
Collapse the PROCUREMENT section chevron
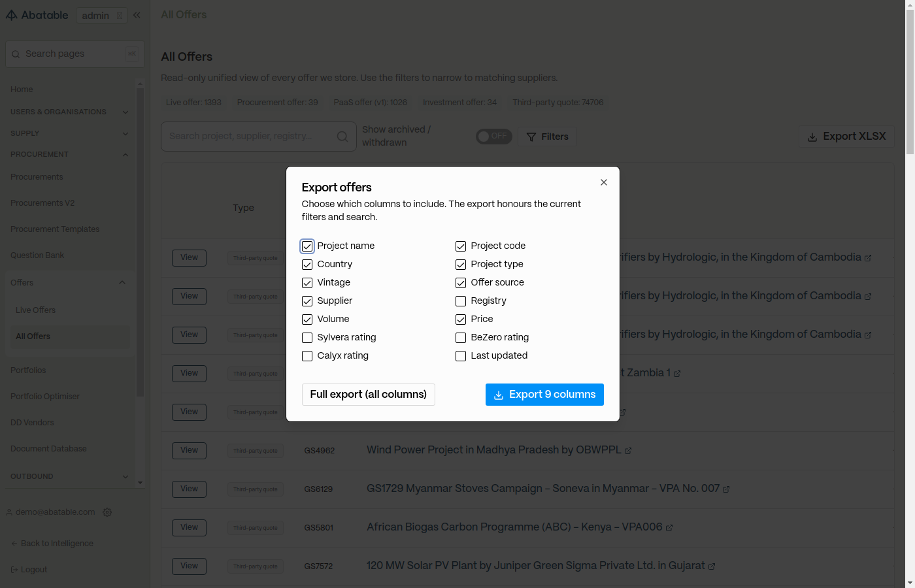125,155
